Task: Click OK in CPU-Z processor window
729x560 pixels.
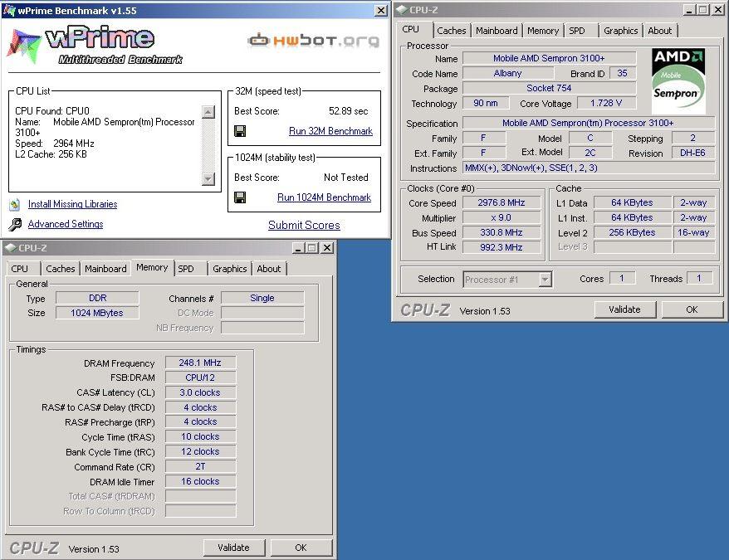Action: click(692, 309)
